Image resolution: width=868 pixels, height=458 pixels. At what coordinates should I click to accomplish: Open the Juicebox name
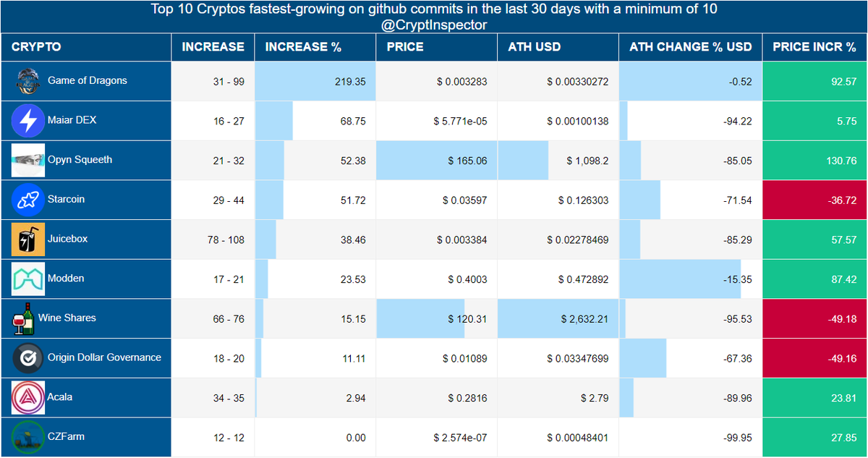click(x=67, y=239)
